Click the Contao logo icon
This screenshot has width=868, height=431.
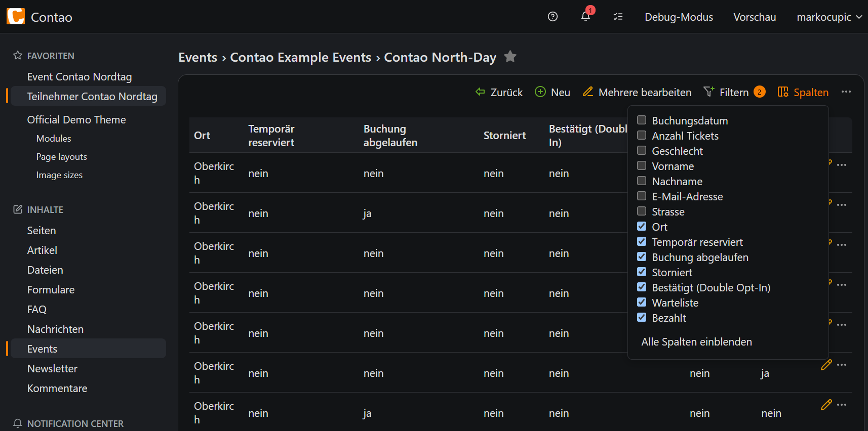coord(16,17)
